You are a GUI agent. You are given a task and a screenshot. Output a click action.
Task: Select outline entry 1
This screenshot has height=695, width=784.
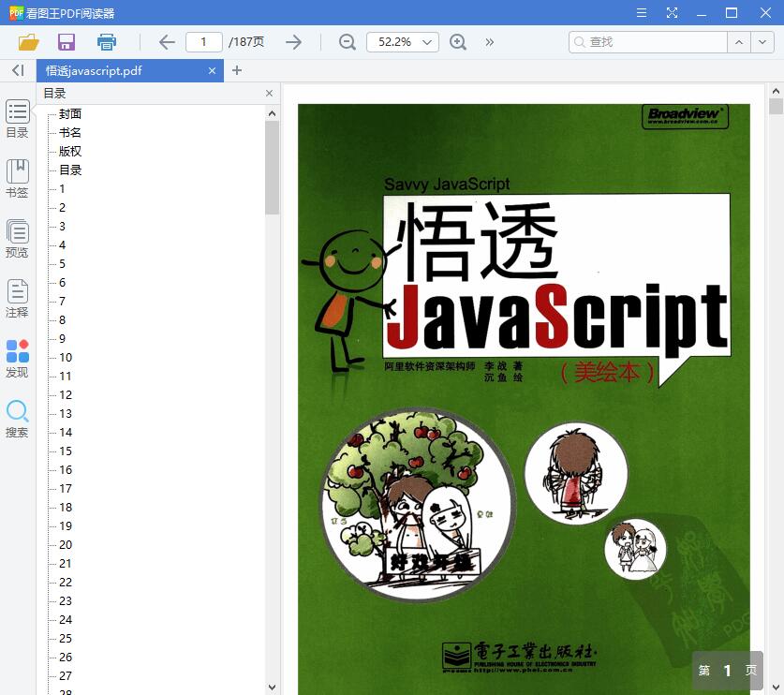[62, 189]
